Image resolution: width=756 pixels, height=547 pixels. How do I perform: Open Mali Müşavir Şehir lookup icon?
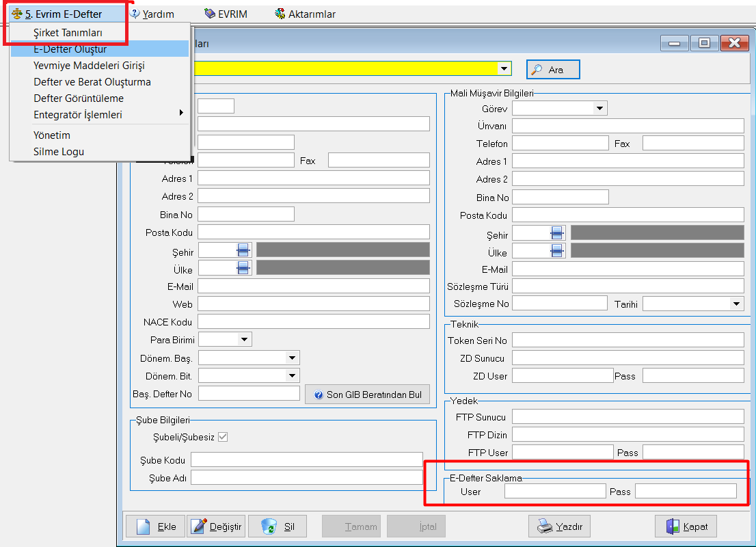[557, 233]
